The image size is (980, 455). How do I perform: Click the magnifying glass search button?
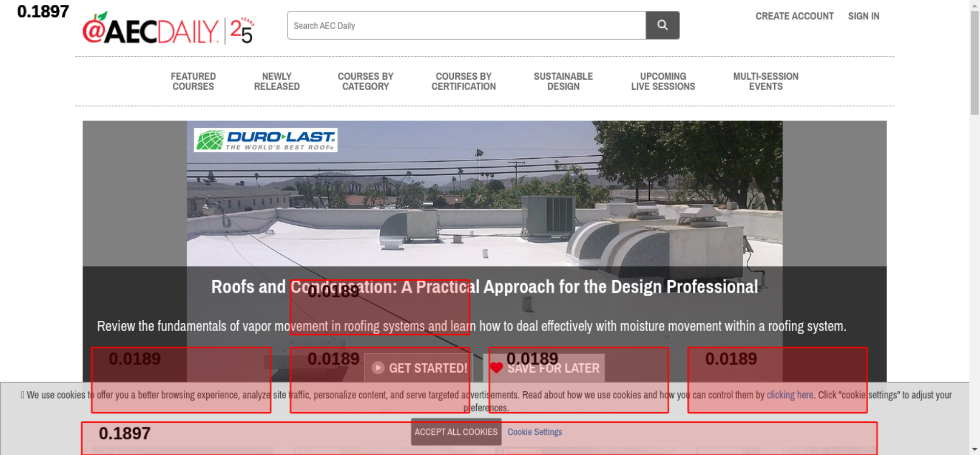point(662,25)
